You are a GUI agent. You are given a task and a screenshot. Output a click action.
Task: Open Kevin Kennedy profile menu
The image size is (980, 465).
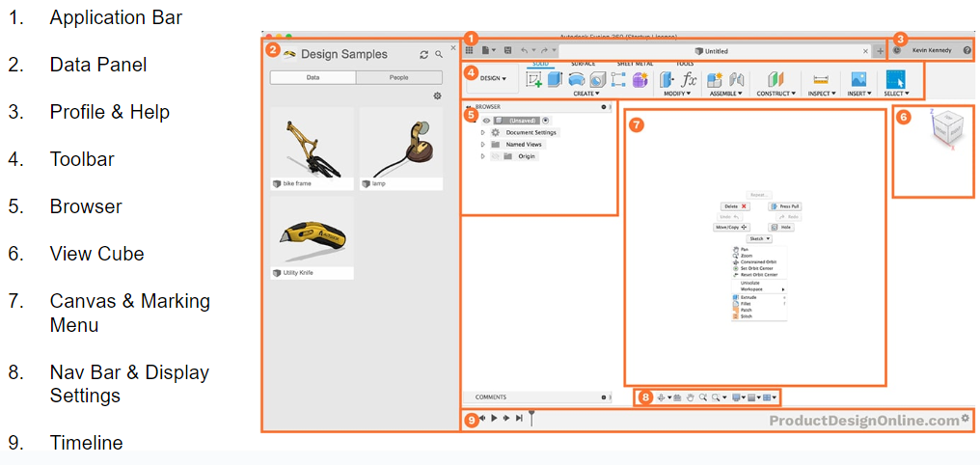tap(931, 50)
